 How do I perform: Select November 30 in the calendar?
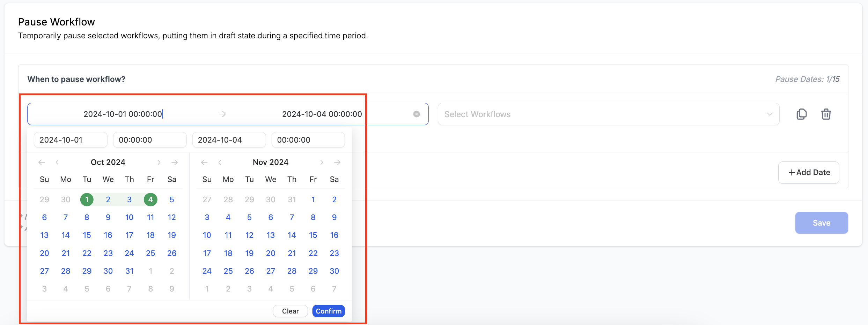point(334,271)
